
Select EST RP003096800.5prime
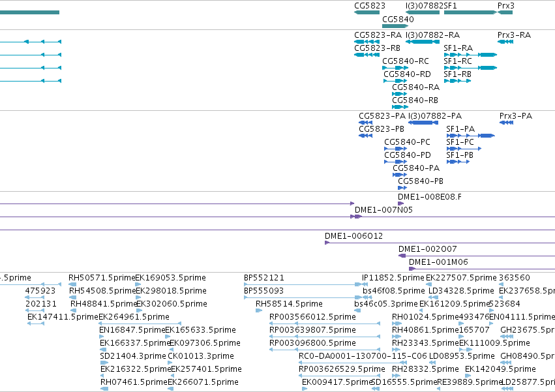(x=325, y=350)
